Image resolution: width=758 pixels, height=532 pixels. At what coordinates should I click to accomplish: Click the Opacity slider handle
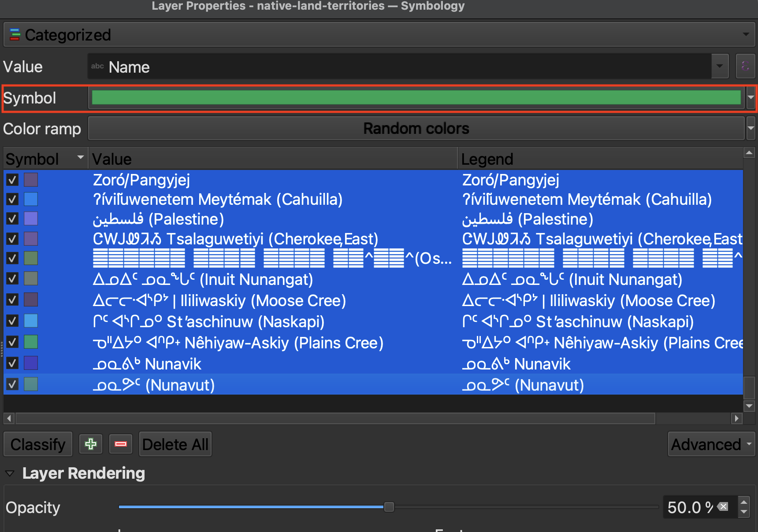389,507
